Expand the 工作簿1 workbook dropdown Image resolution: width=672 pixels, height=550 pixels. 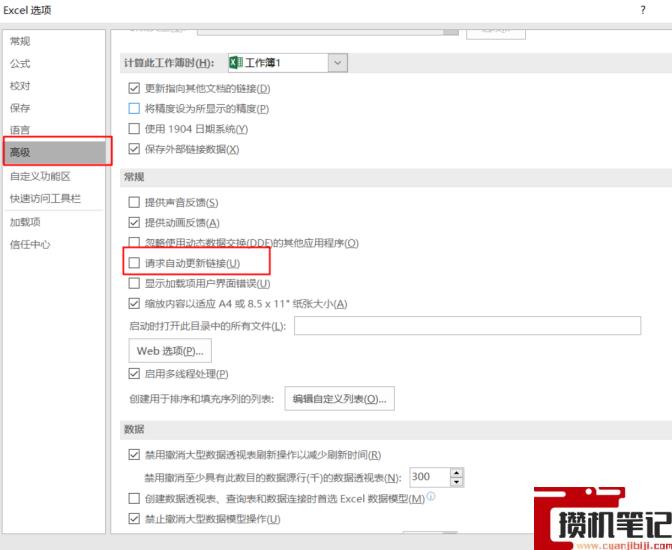tap(338, 63)
